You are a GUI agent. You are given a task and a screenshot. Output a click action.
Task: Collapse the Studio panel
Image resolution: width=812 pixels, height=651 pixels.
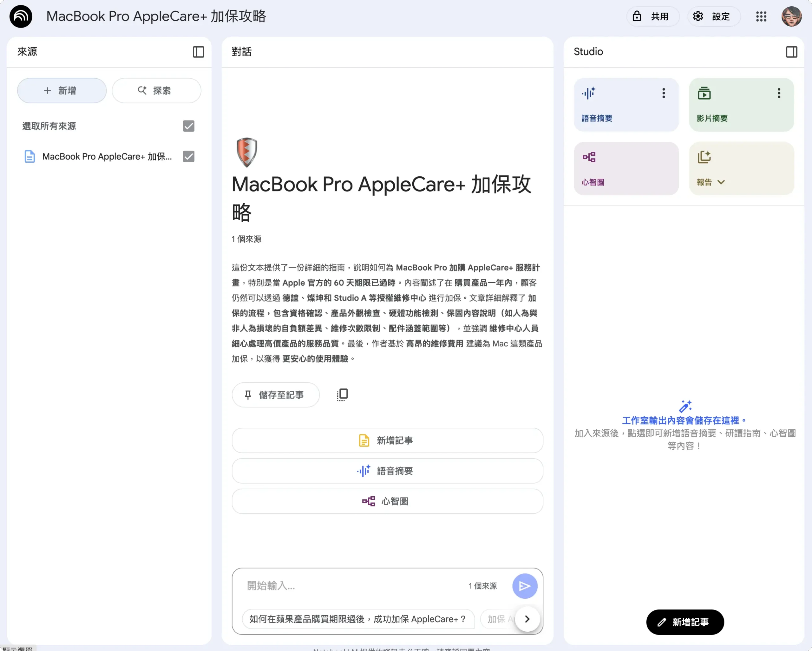click(x=791, y=52)
